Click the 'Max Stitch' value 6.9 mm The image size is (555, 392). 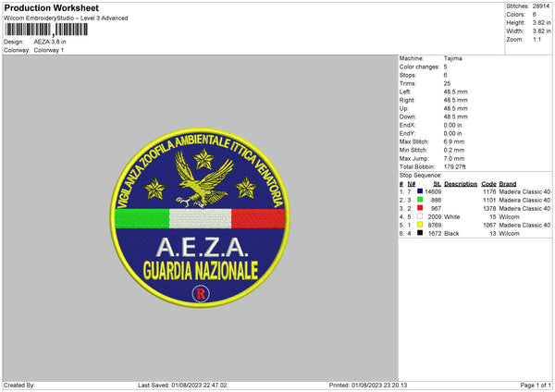tap(454, 141)
